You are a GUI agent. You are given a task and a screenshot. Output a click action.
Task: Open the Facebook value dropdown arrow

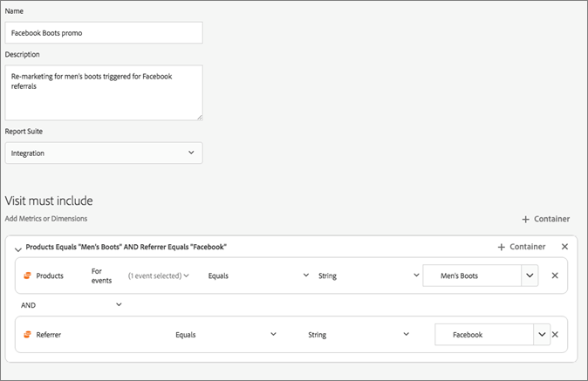(541, 334)
